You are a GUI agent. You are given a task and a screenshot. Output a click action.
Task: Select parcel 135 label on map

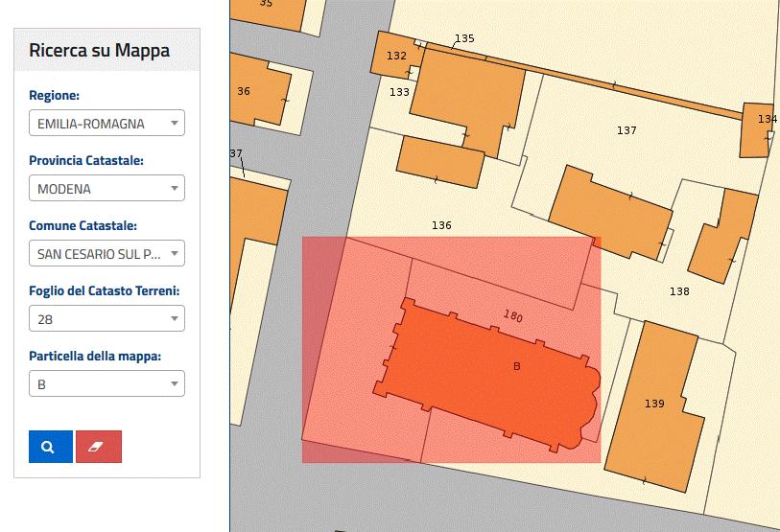[464, 39]
